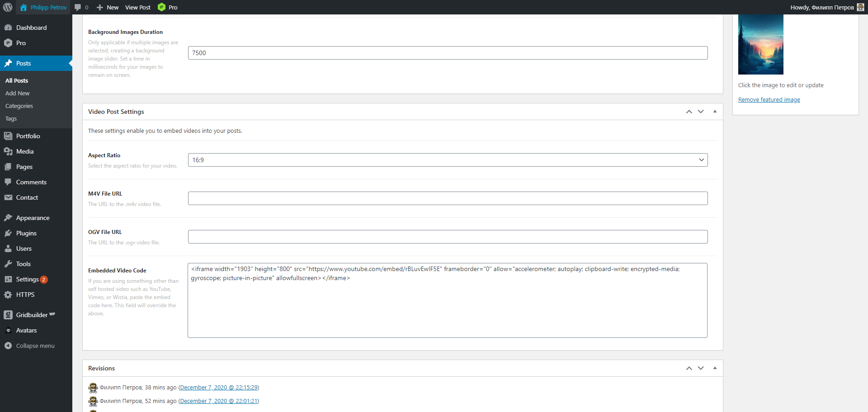Viewport: 868px width, 412px height.
Task: Move Video Post Settings box down
Action: 701,112
